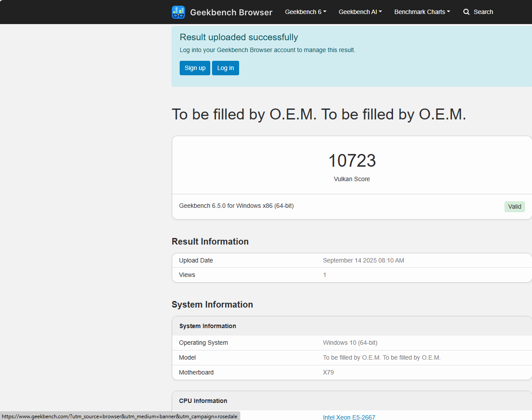This screenshot has height=420, width=532.
Task: Click the Result Information heading
Action: point(210,241)
